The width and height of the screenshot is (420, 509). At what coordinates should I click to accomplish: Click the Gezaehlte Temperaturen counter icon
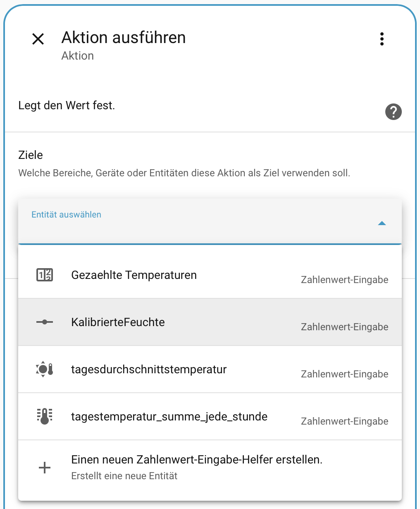point(45,275)
